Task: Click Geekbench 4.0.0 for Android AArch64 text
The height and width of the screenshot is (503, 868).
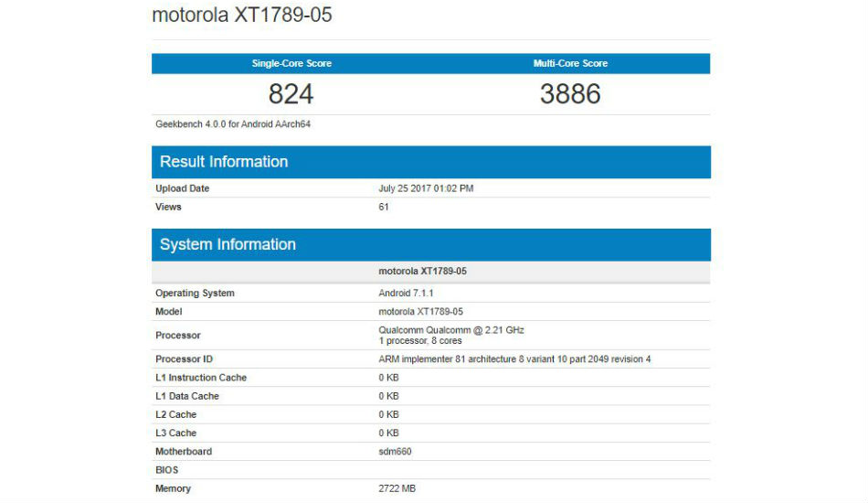Action: click(x=233, y=124)
